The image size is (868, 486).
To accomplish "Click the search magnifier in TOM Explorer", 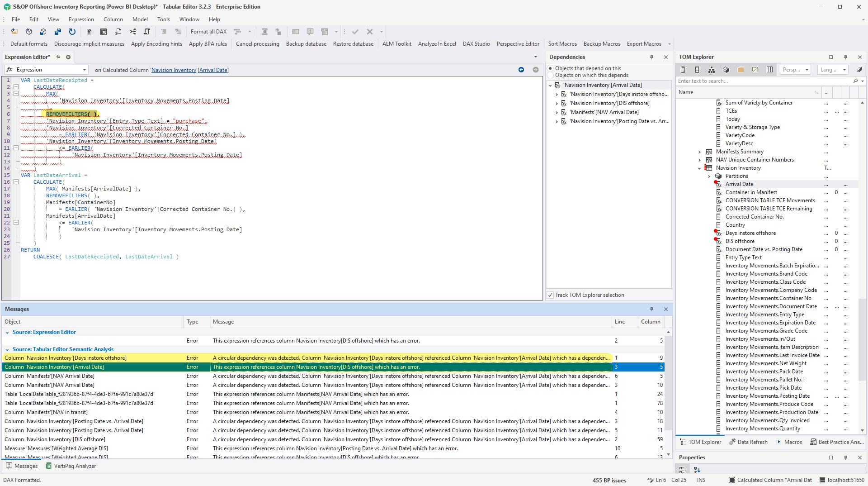I will click(855, 81).
